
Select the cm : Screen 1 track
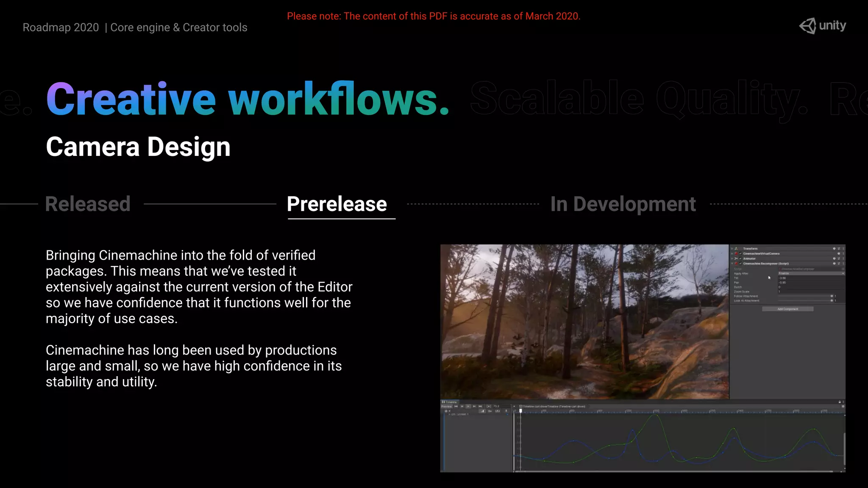coord(459,414)
